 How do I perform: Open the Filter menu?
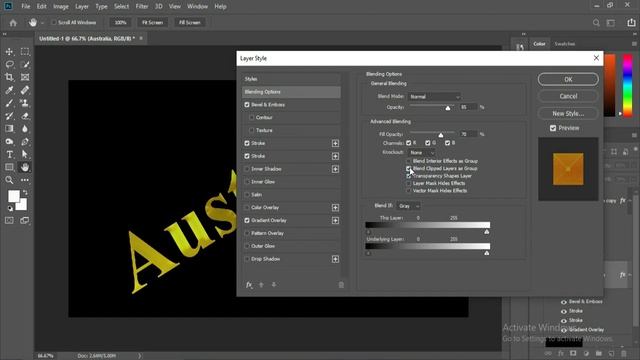coord(142,7)
